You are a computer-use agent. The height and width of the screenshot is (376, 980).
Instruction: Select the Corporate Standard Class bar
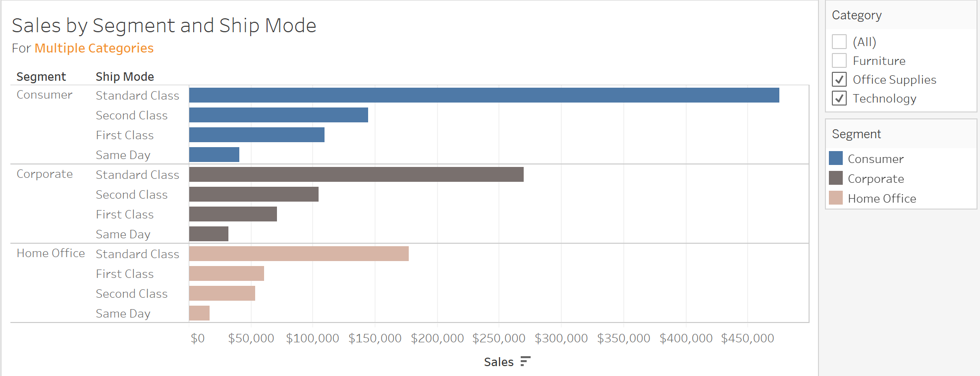pos(356,174)
